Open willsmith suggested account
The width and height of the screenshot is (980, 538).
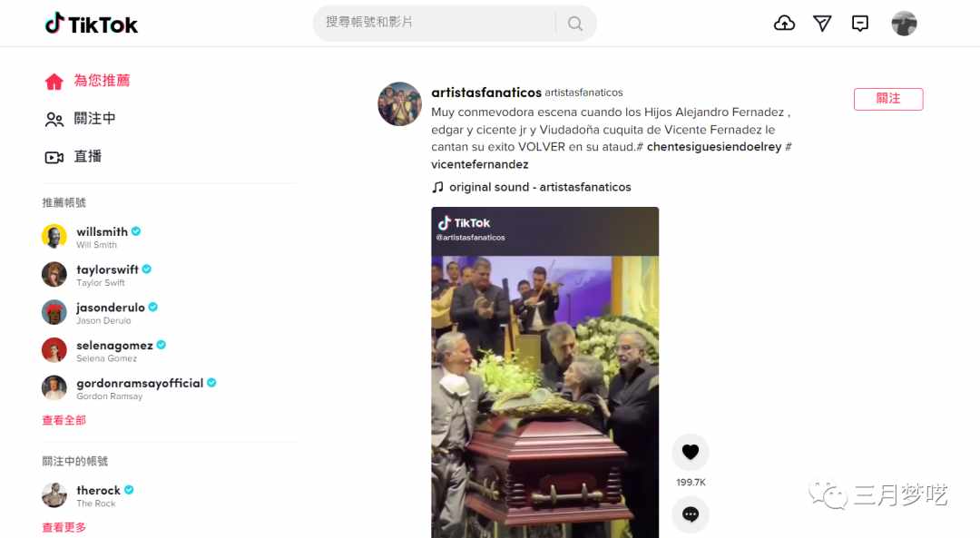tap(92, 237)
